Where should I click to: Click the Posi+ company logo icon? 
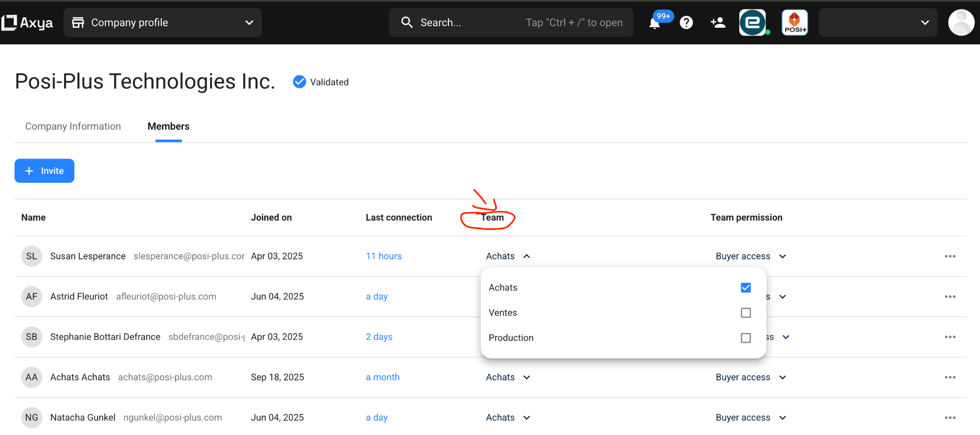795,22
